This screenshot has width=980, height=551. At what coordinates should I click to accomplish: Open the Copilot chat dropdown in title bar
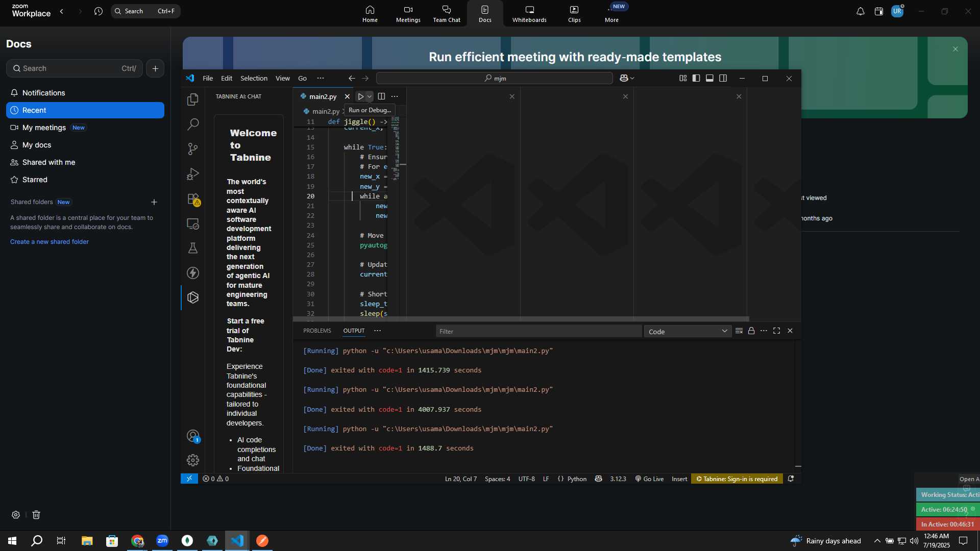pos(627,78)
